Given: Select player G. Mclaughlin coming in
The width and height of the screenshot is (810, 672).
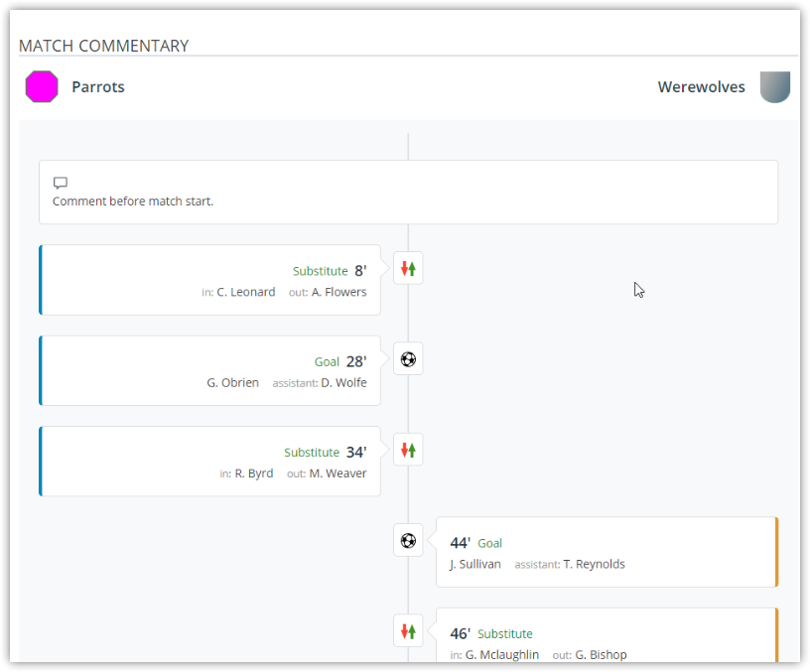Looking at the screenshot, I should tap(502, 655).
